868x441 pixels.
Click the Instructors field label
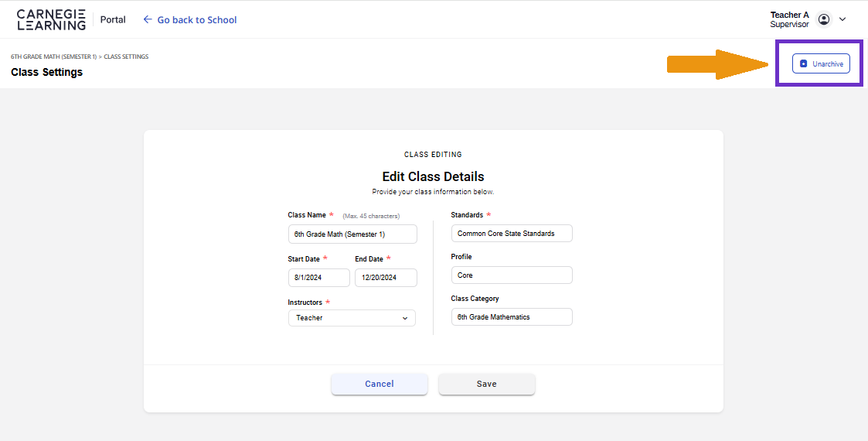click(x=305, y=303)
